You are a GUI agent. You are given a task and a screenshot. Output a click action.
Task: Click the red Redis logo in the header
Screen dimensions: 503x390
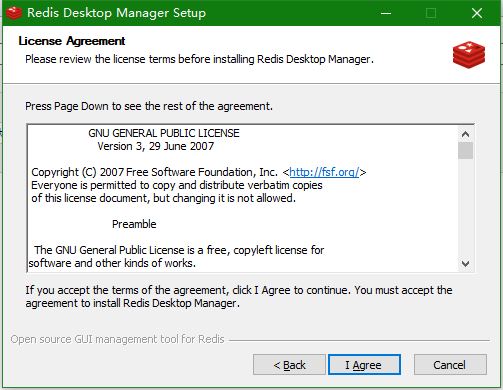point(469,55)
